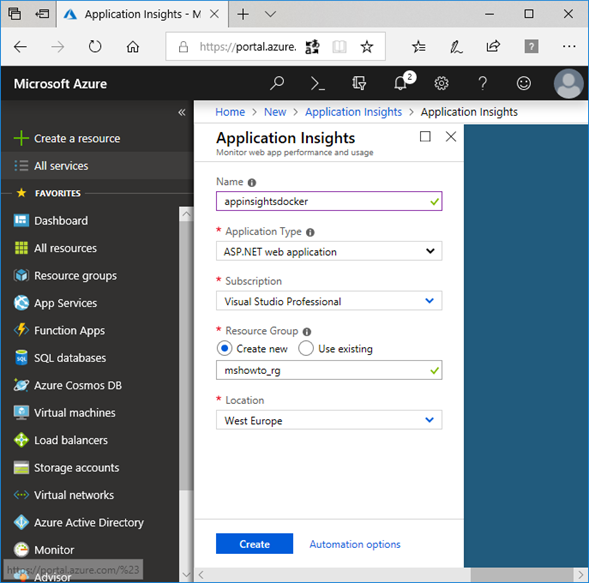Click the All resources grid icon
Image resolution: width=589 pixels, height=583 pixels.
pos(21,248)
